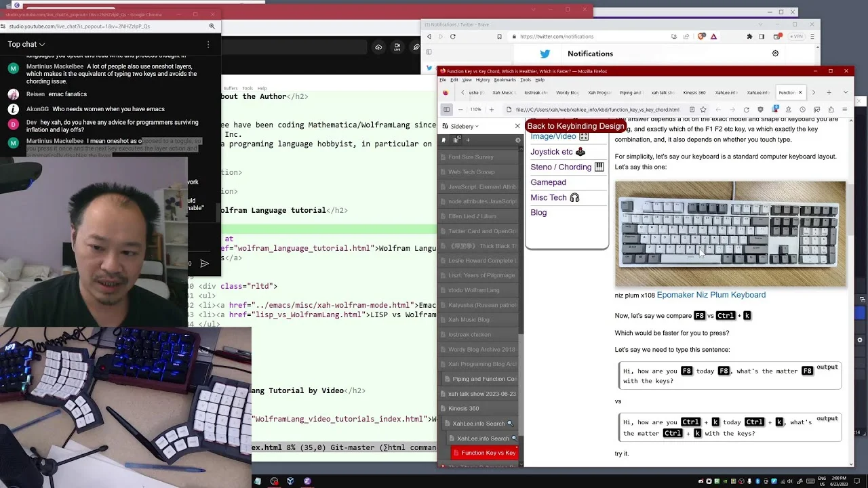Viewport: 868px width, 488px height.
Task: Close the Sidebery sidebar
Action: coord(517,126)
